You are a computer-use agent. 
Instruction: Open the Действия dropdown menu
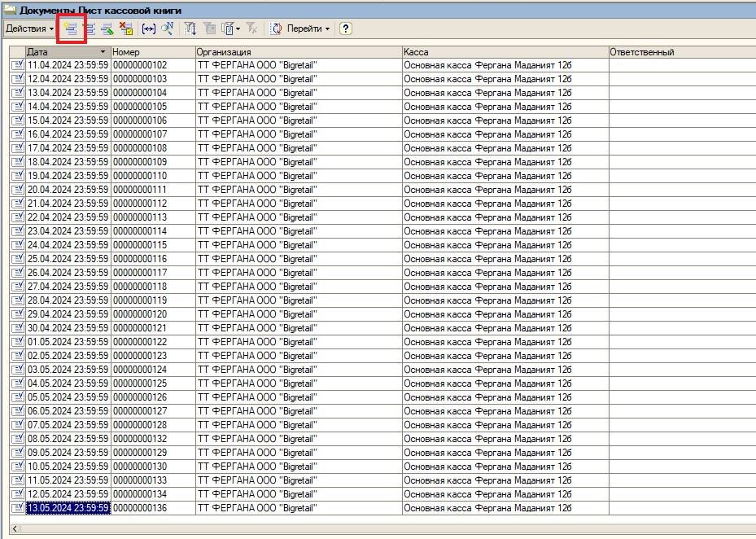tap(29, 28)
